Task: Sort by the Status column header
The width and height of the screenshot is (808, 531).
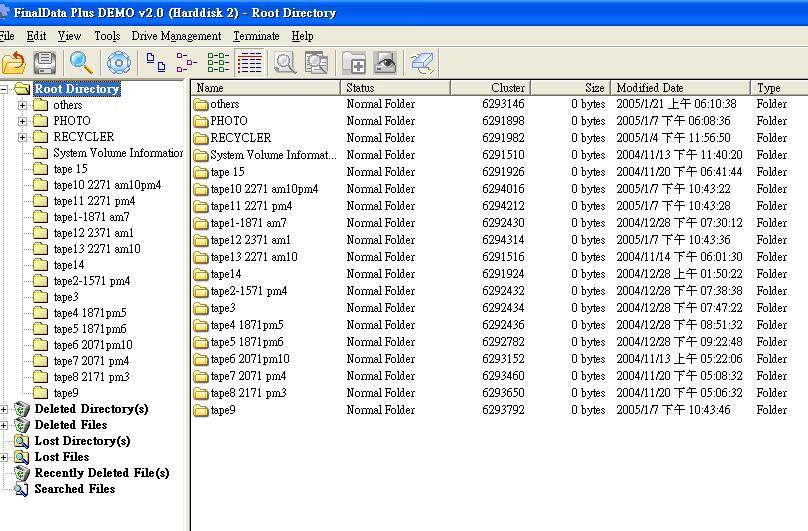Action: click(x=395, y=88)
